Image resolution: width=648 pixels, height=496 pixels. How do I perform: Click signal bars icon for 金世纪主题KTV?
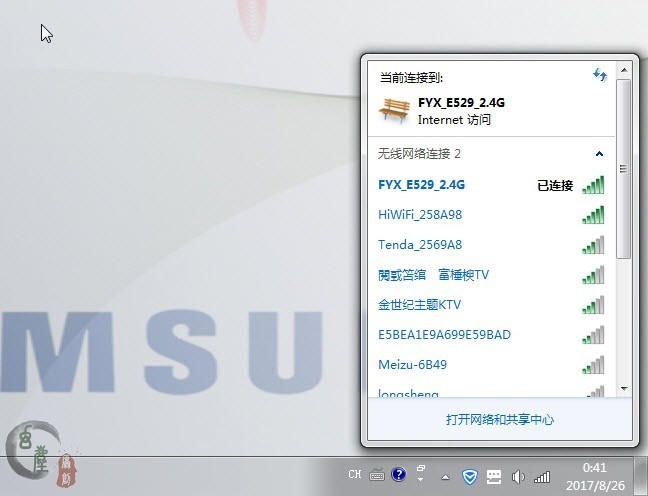pos(593,305)
